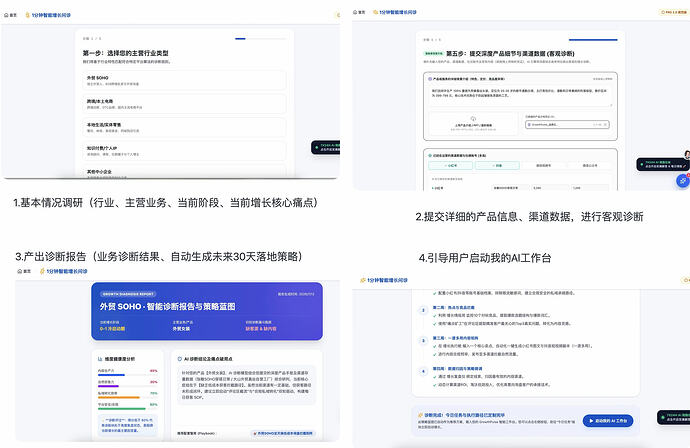
Task: Toggle the 抖音 channel chip
Action: coord(497,165)
